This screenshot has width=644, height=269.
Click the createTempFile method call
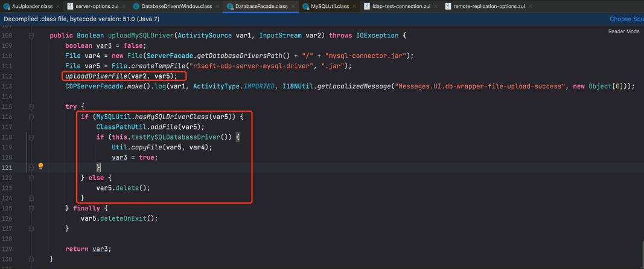[158, 66]
